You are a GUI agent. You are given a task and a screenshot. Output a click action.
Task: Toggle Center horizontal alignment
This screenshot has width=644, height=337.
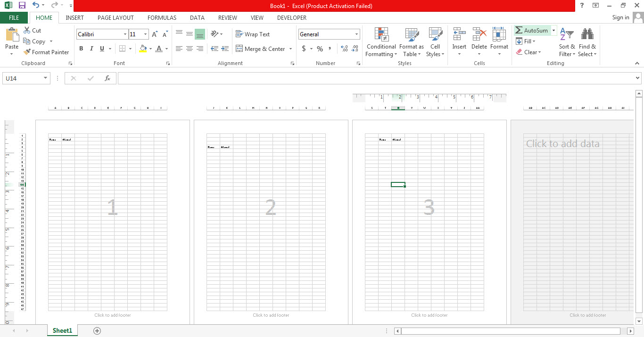190,49
